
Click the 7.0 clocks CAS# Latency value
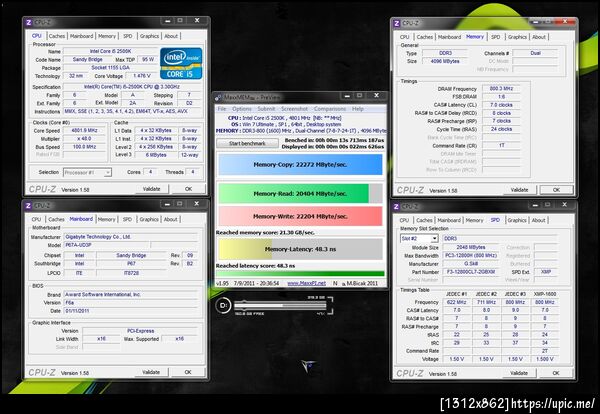(x=502, y=105)
